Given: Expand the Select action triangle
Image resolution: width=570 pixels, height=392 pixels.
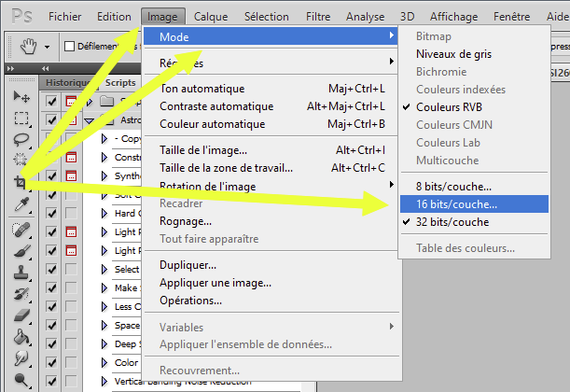Looking at the screenshot, I should (104, 269).
